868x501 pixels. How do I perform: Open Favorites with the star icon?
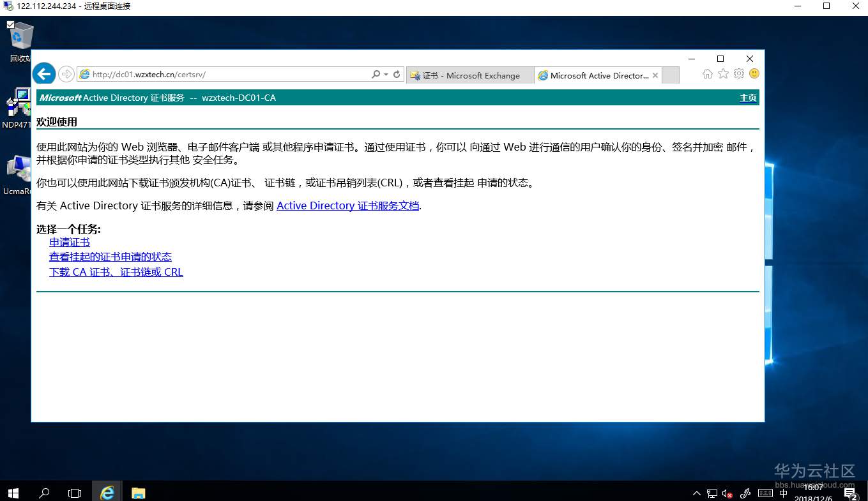coord(723,75)
